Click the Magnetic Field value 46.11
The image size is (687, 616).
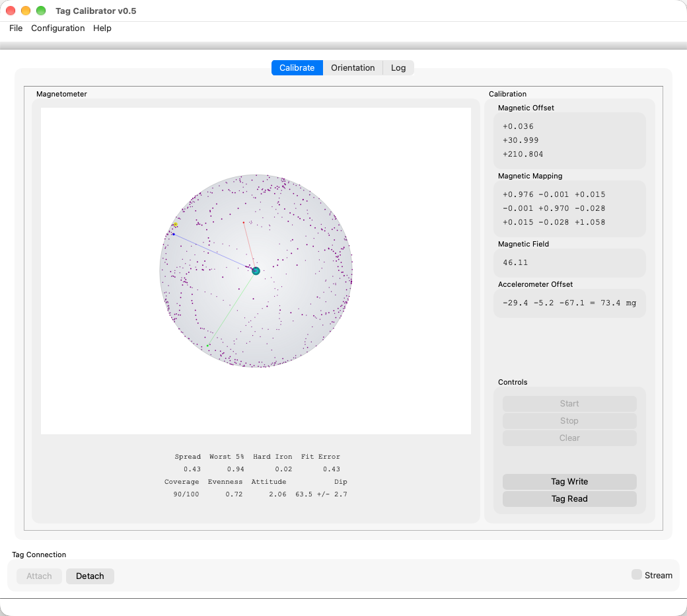tap(515, 262)
